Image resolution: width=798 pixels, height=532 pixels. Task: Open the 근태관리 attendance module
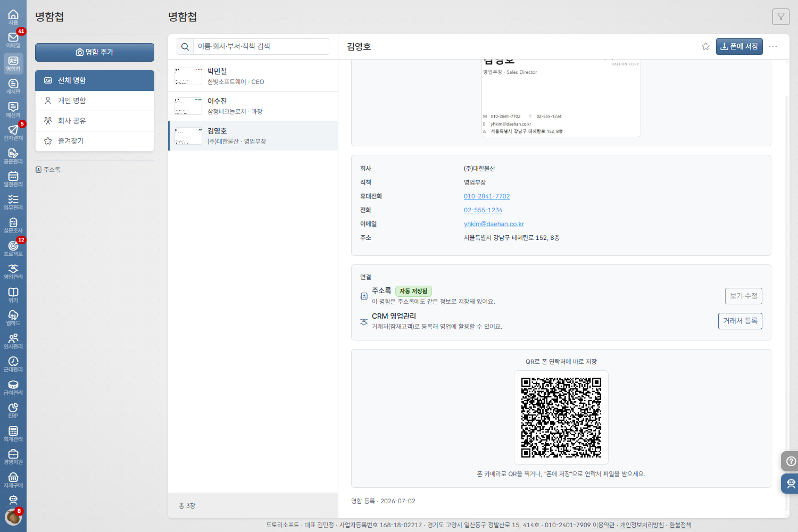13,364
